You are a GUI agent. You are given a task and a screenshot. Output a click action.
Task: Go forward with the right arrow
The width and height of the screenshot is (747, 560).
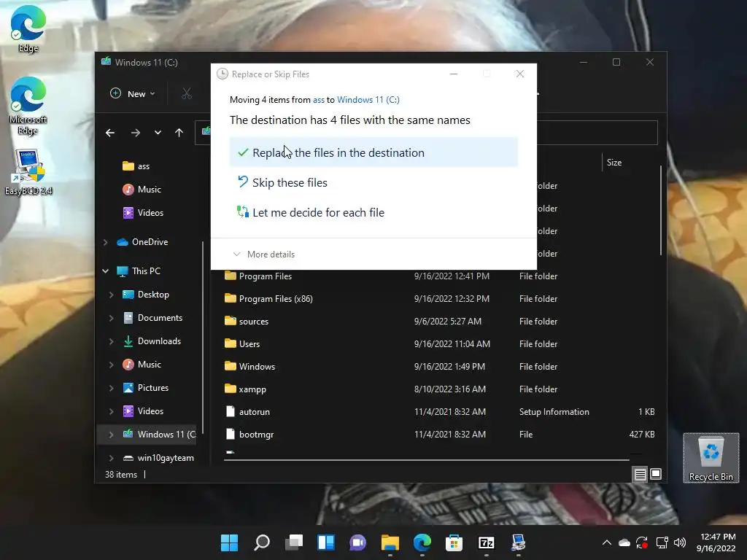[135, 133]
